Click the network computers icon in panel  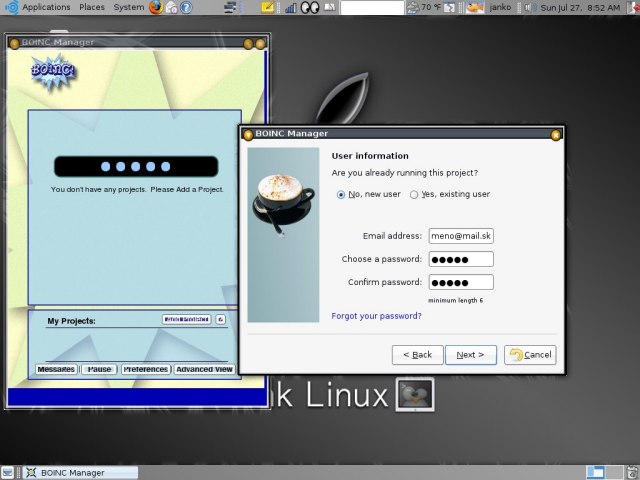231,7
